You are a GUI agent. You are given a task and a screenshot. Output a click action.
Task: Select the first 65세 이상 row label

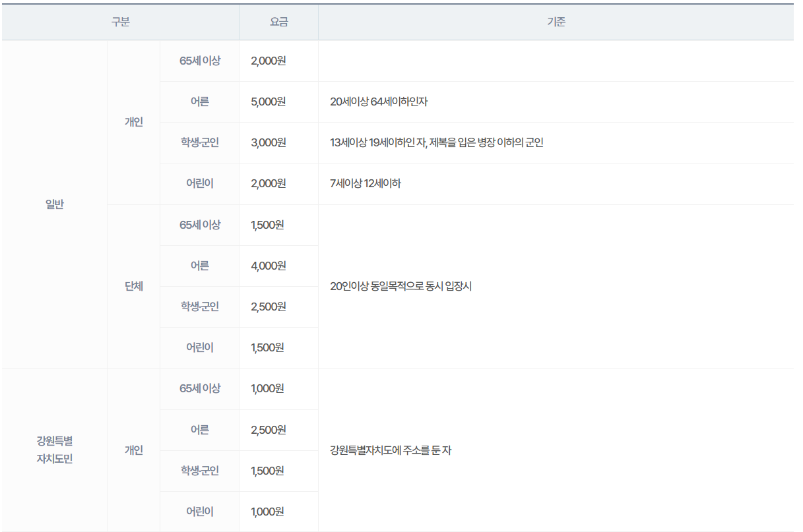198,61
